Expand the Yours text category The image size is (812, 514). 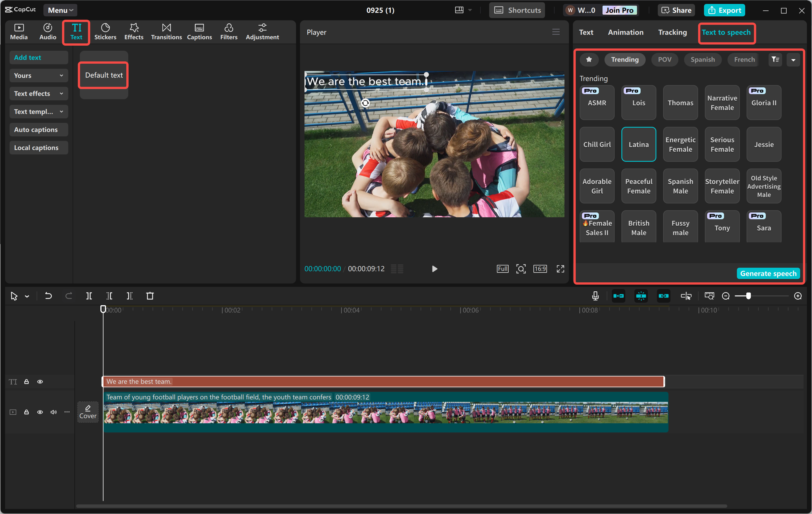(38, 76)
